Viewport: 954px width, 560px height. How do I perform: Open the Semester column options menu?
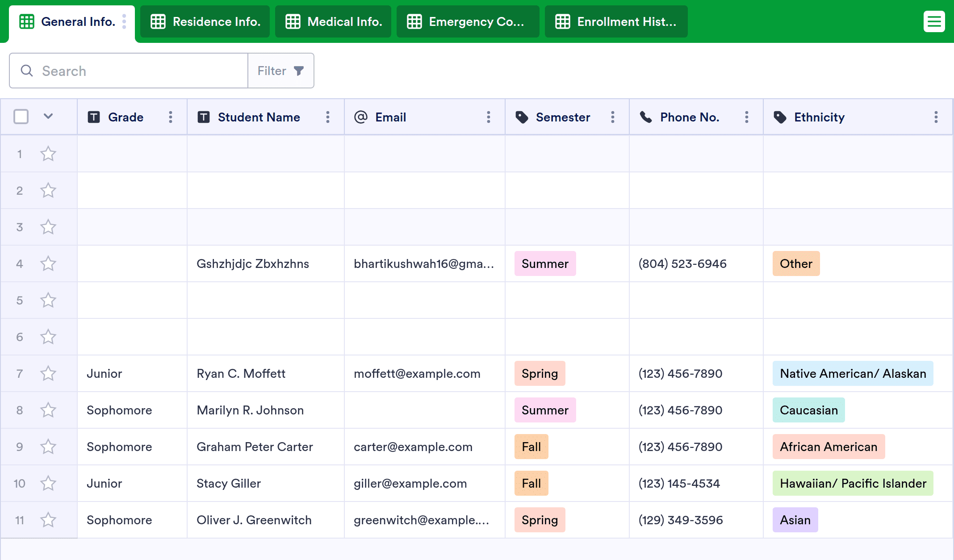[x=613, y=117]
